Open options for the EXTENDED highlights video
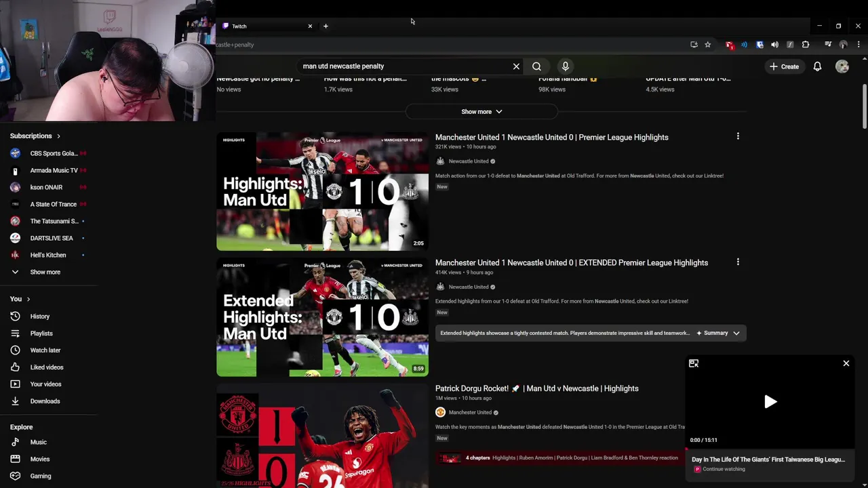The image size is (868, 488). [738, 262]
